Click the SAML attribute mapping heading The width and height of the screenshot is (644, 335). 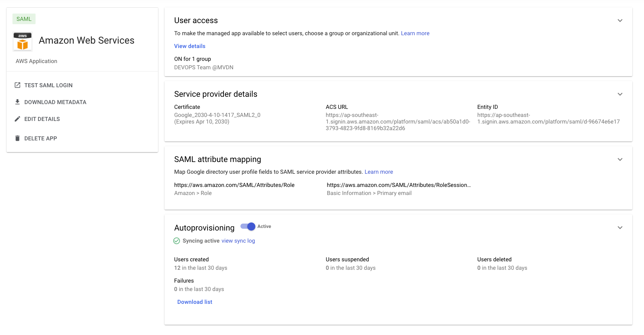point(217,159)
